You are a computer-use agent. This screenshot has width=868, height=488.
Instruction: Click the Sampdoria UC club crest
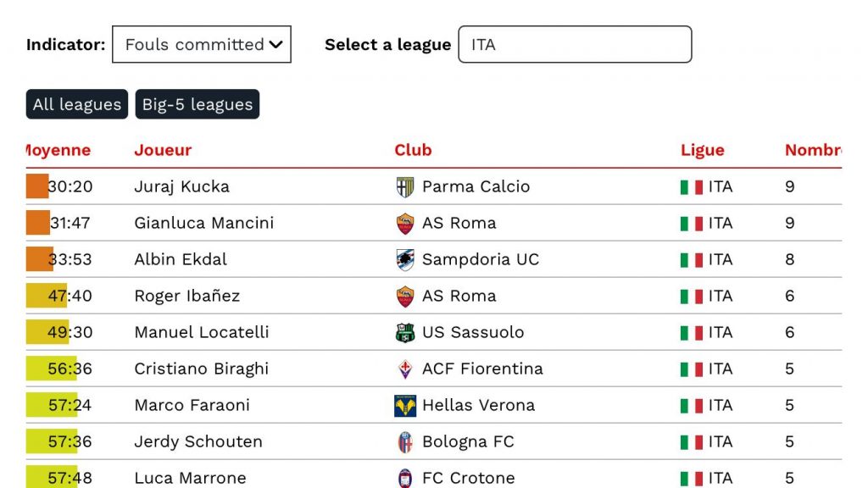coord(405,260)
